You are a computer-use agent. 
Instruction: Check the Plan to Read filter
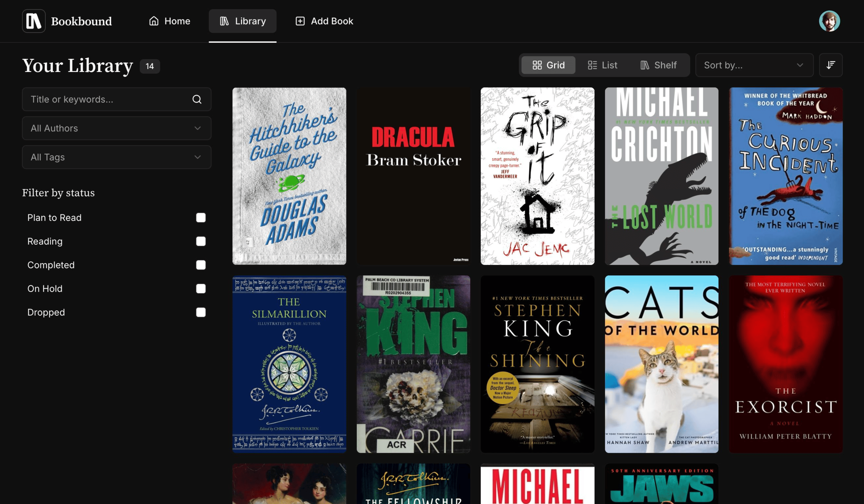(200, 218)
